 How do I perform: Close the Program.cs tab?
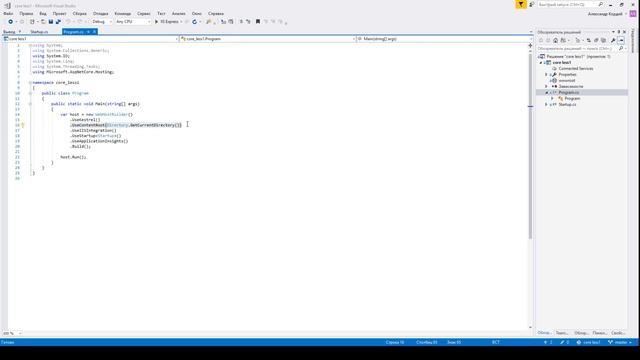coord(94,32)
